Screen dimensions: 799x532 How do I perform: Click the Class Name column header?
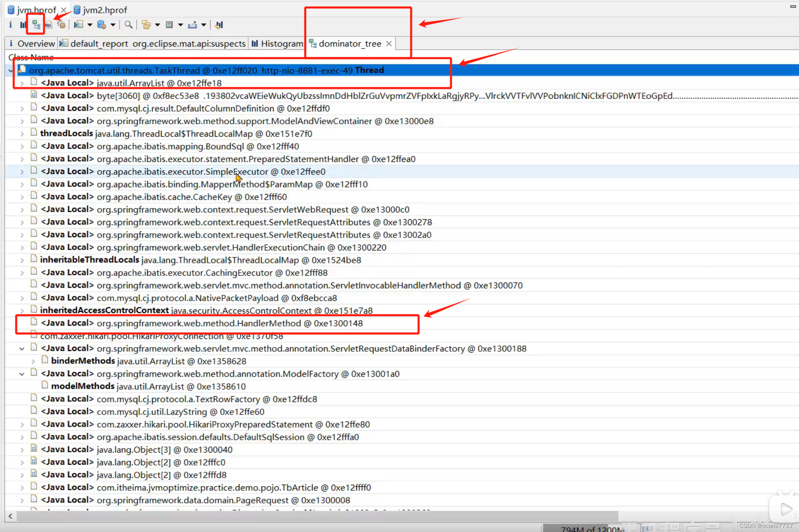[31, 57]
